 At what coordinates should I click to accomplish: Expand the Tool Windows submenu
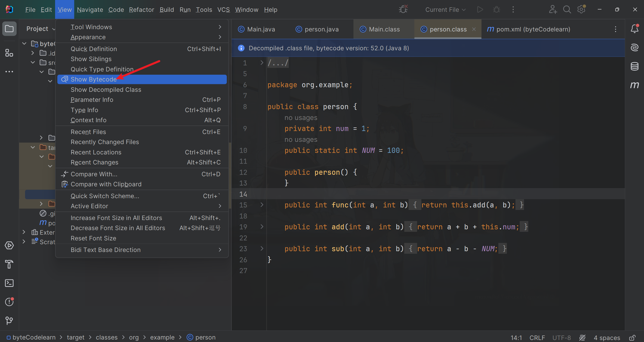coord(142,27)
